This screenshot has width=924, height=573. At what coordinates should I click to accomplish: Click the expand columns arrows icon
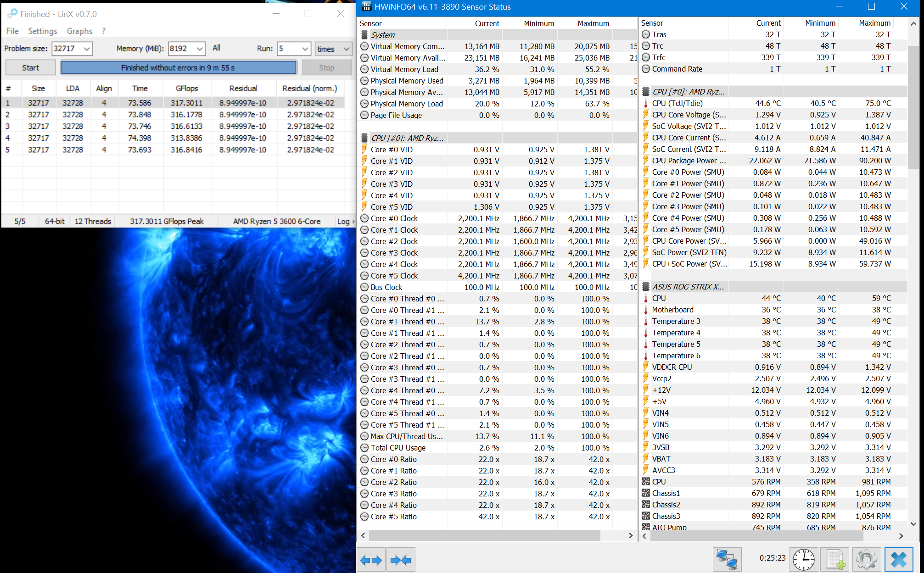click(x=371, y=560)
